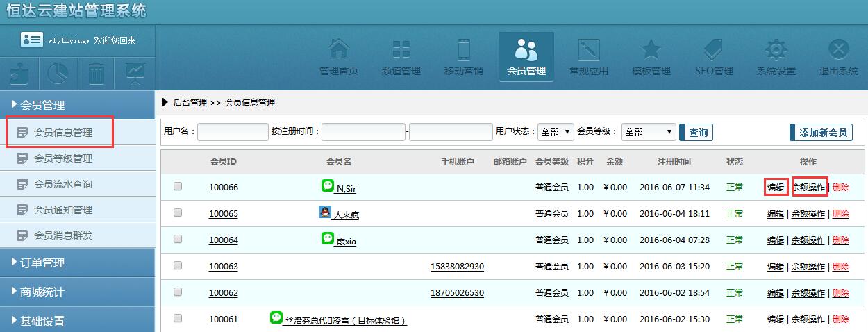This screenshot has height=332, width=868.
Task: Open 频道管理 grid icon
Action: [x=401, y=50]
